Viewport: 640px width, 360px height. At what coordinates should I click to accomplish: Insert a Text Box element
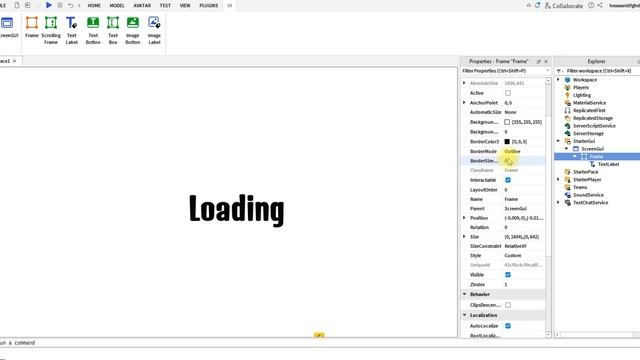[113, 30]
